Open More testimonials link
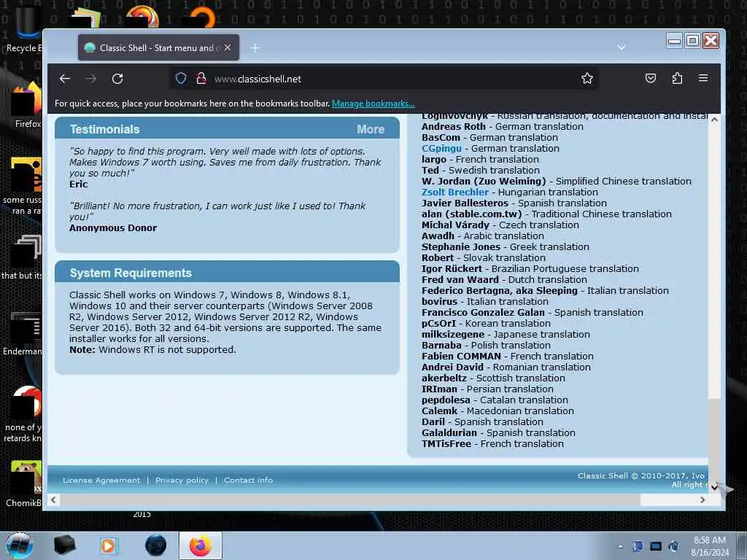 point(371,130)
